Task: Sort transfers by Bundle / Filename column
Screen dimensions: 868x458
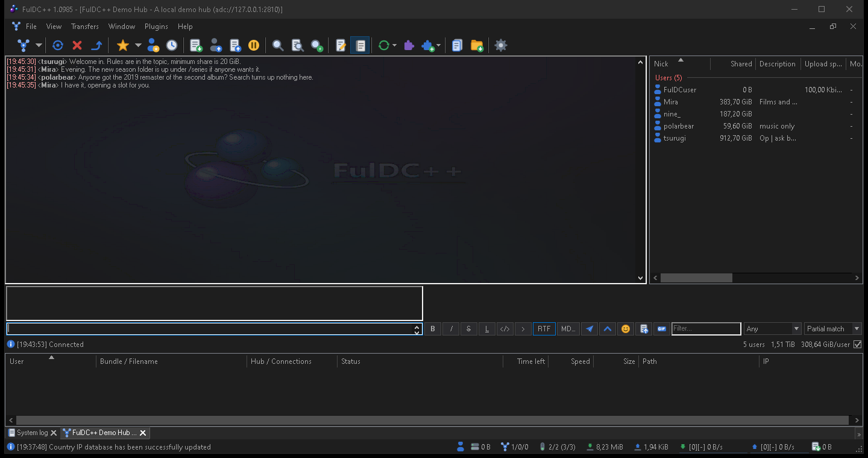Action: click(171, 361)
